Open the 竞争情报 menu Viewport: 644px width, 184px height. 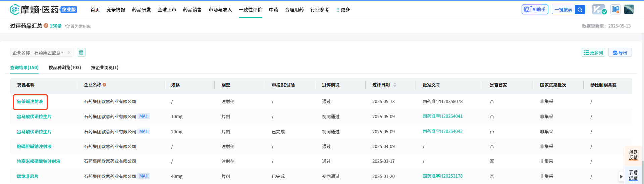tap(116, 10)
